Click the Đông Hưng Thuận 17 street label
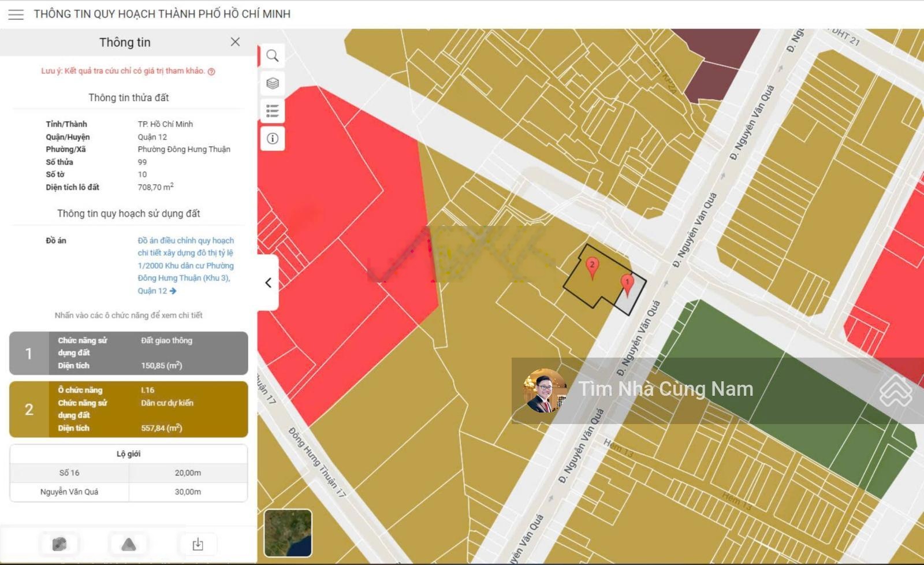Image resolution: width=924 pixels, height=565 pixels. (317, 462)
